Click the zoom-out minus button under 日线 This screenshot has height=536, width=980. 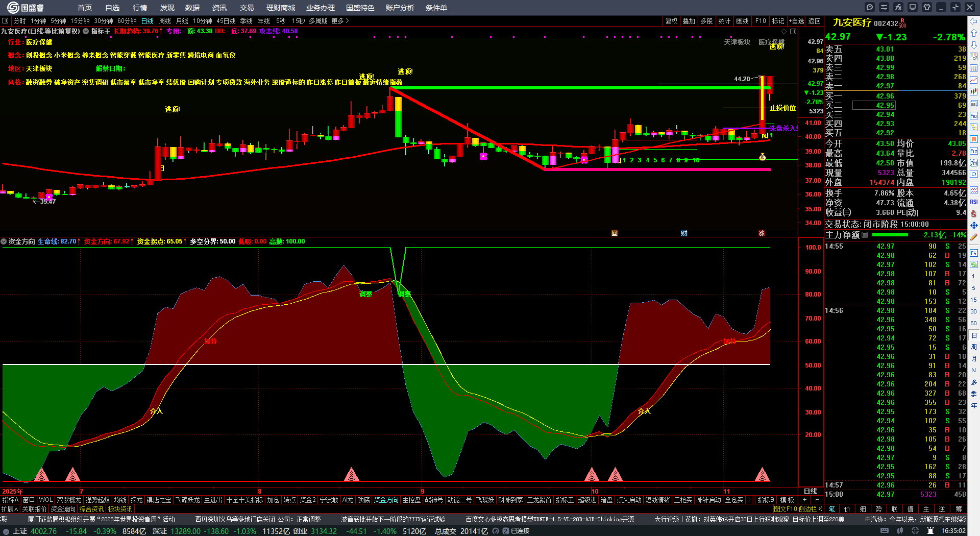click(x=817, y=500)
